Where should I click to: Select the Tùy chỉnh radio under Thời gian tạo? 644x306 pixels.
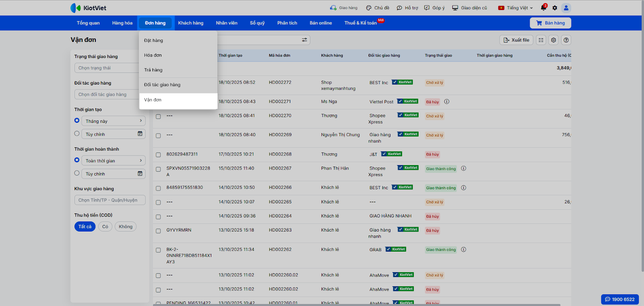(77, 134)
